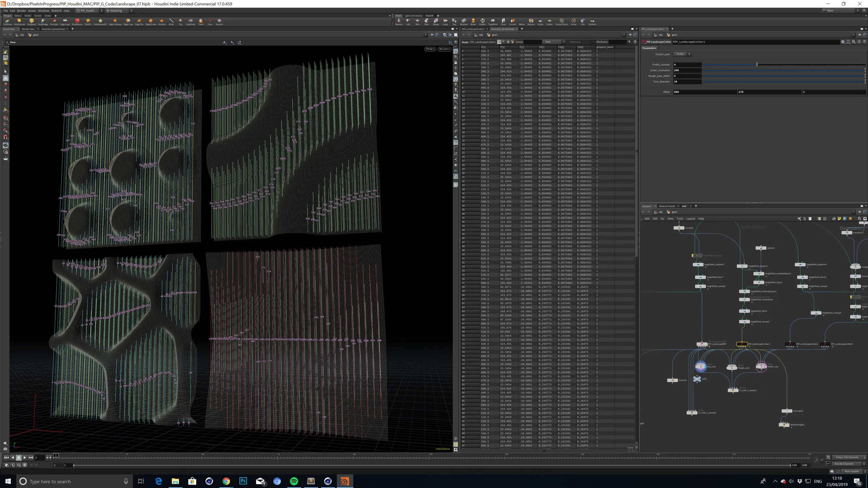Select the Revolve shelf tool

(x=399, y=22)
